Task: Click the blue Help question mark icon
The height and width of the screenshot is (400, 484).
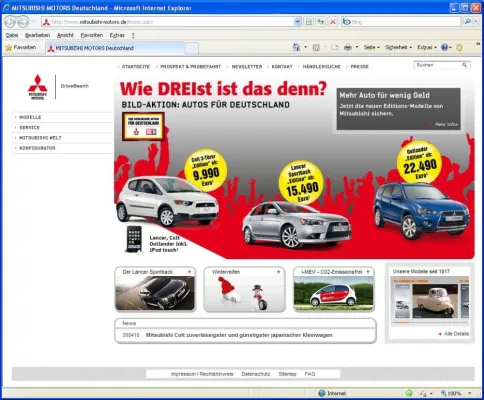Action: pyautogui.click(x=444, y=48)
